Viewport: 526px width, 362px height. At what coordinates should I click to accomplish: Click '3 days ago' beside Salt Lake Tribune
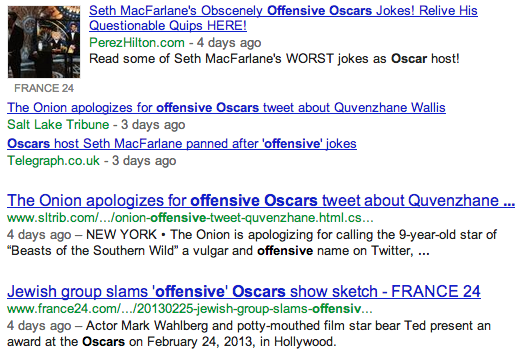(x=153, y=125)
